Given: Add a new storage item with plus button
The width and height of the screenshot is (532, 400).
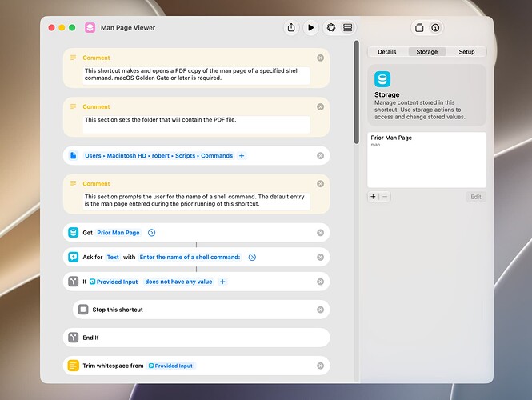Looking at the screenshot, I should coord(374,197).
